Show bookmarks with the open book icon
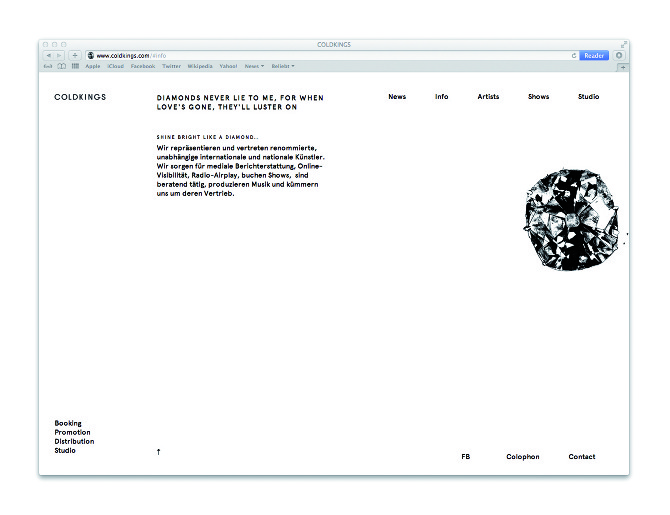670x515 pixels. [x=61, y=66]
